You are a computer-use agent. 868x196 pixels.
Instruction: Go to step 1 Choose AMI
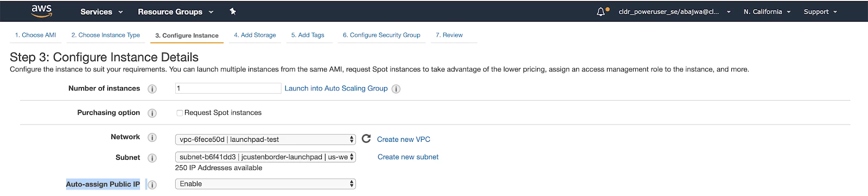click(x=36, y=35)
